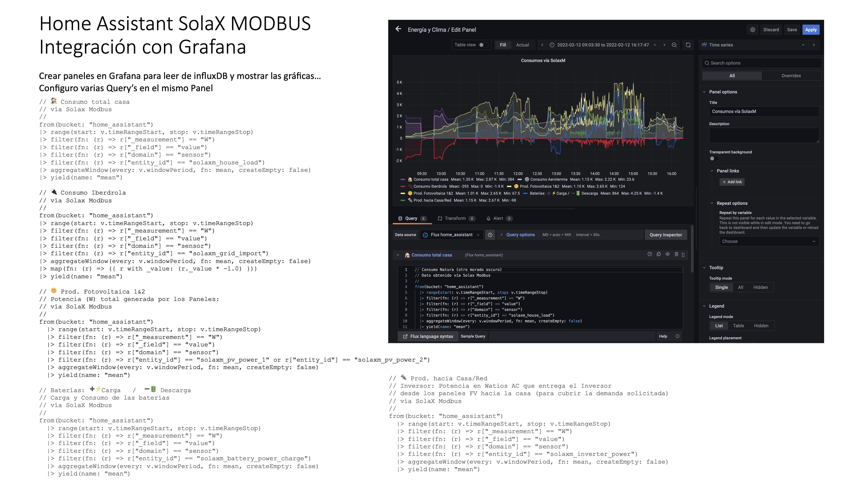868x488 pixels.
Task: Grab the query row drag handle dots
Action: pos(683,255)
